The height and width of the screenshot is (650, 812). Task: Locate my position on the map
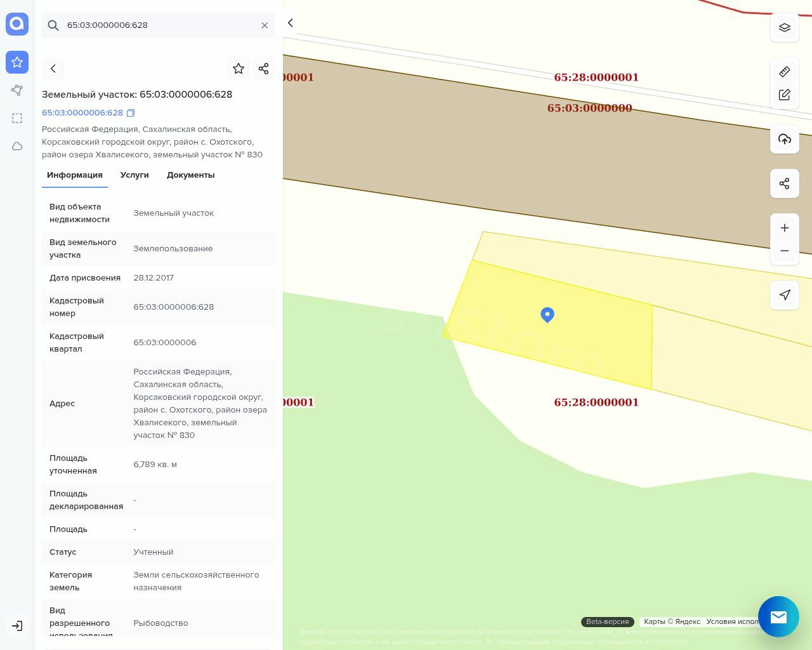[x=785, y=295]
